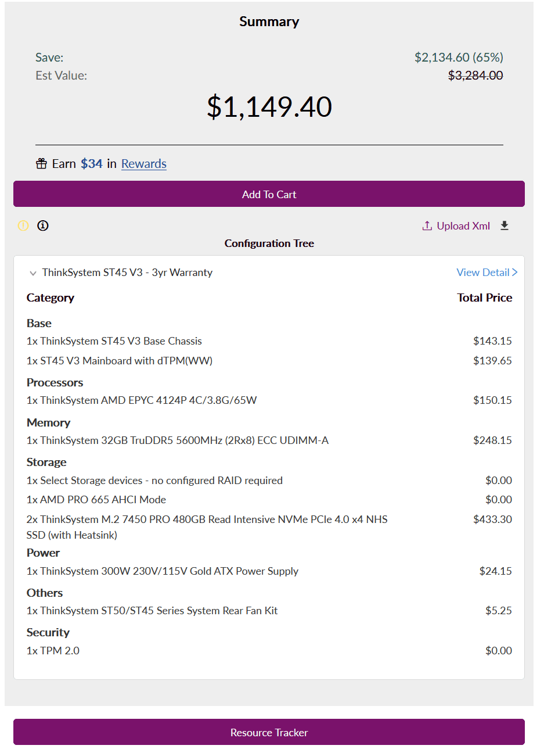Open the Resource Tracker button

(269, 732)
